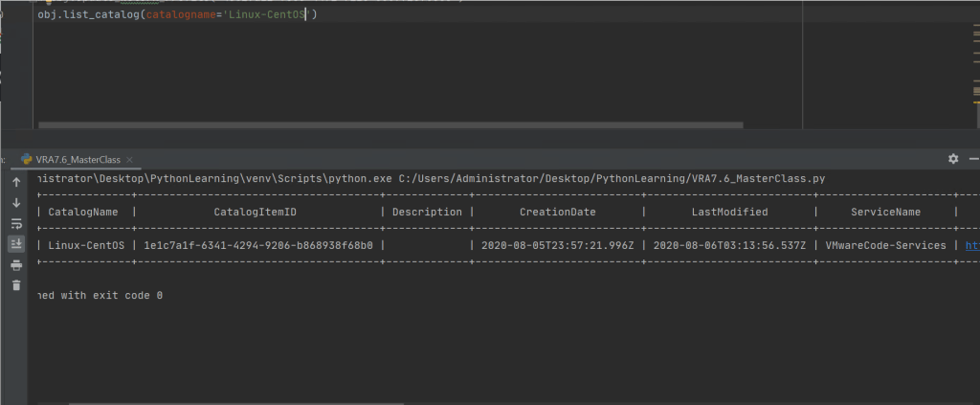Select the VRA7.6_MasterClass run tab
Screen dimensions: 980x405
78,159
